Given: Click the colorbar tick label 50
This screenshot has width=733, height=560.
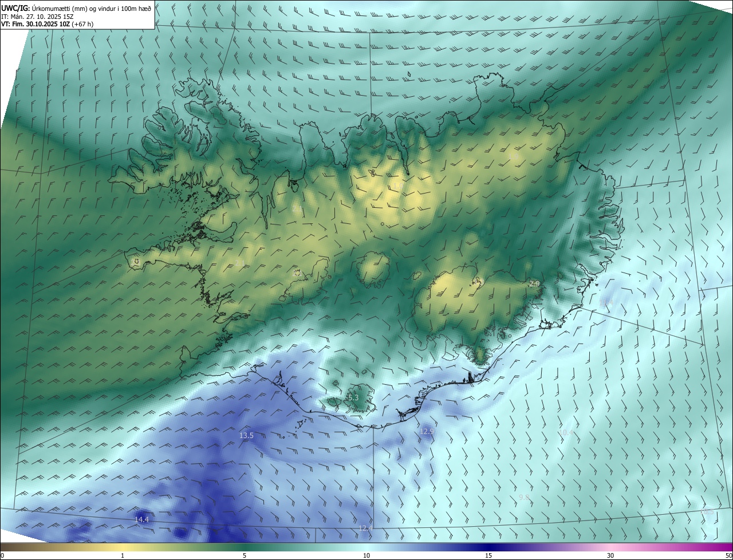Looking at the screenshot, I should pyautogui.click(x=728, y=555).
